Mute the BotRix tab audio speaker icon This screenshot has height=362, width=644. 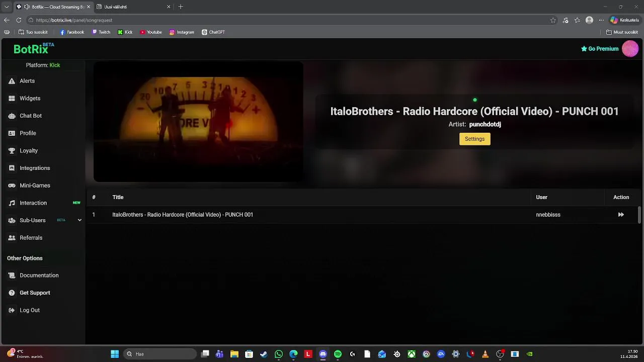tap(27, 7)
